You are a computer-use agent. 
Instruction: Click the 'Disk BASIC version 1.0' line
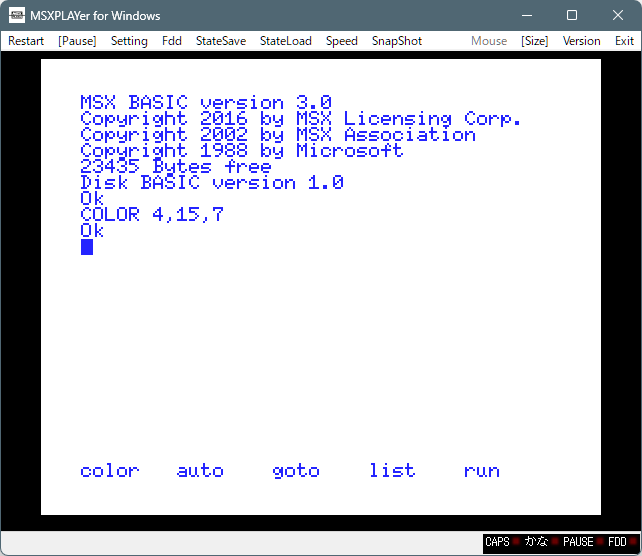212,183
